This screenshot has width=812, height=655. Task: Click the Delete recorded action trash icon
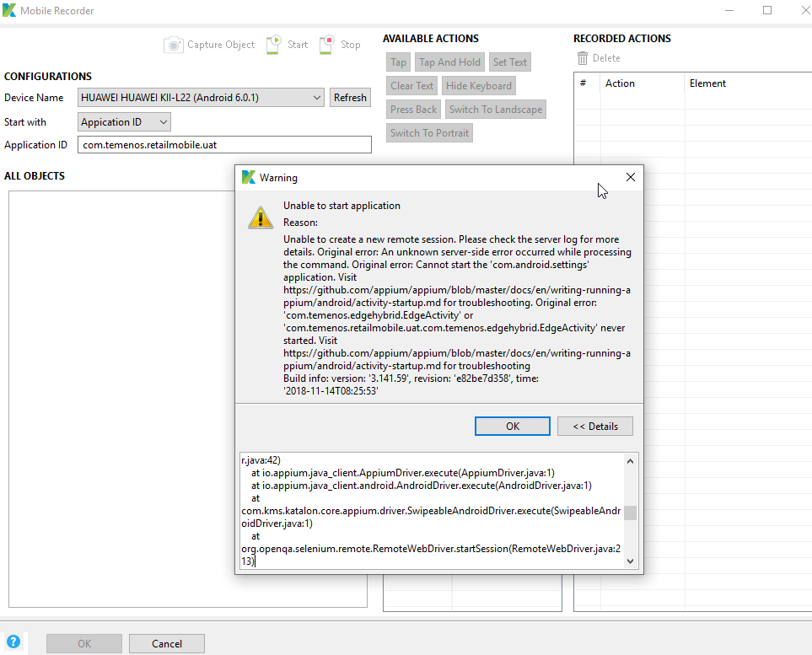coord(582,57)
